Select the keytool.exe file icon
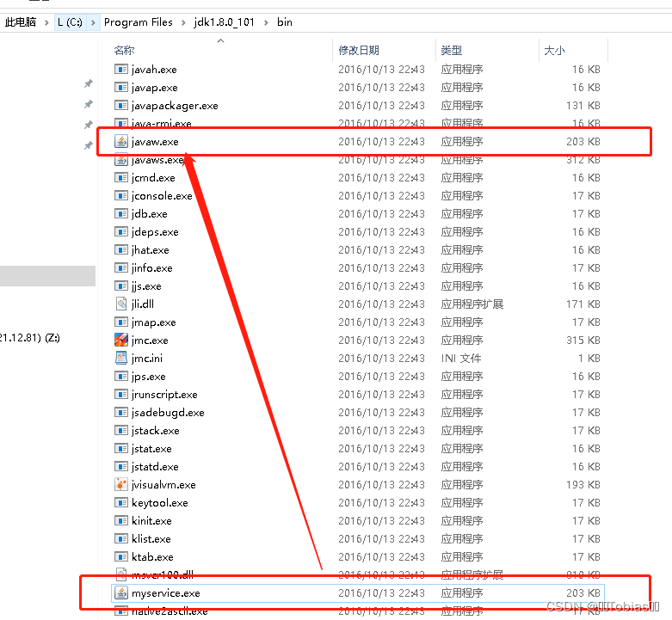The image size is (672, 620). [x=121, y=502]
